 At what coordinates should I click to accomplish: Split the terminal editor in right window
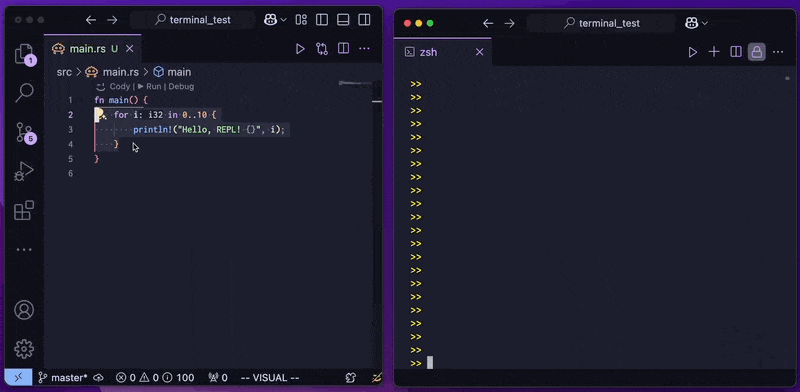pos(735,52)
